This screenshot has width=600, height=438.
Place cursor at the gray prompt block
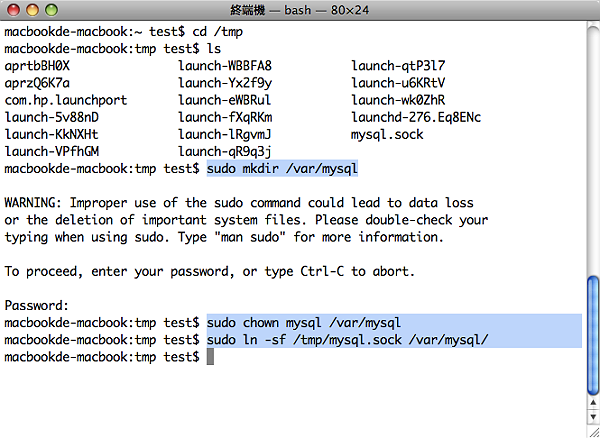coord(210,357)
